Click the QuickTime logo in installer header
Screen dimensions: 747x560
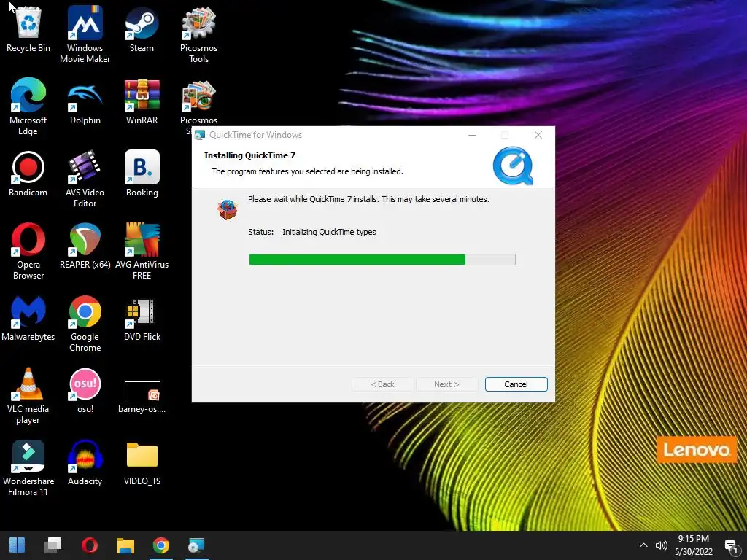coord(513,166)
